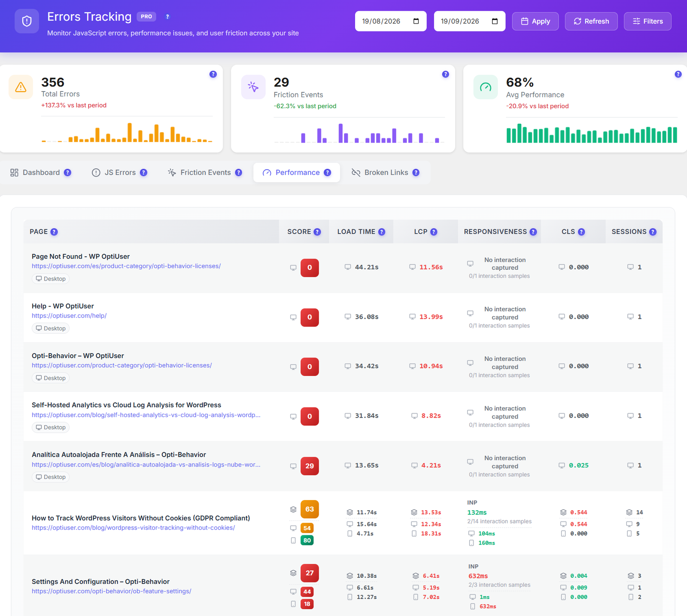Image resolution: width=687 pixels, height=616 pixels.
Task: Click LCP value 13.99s
Action: pos(431,317)
